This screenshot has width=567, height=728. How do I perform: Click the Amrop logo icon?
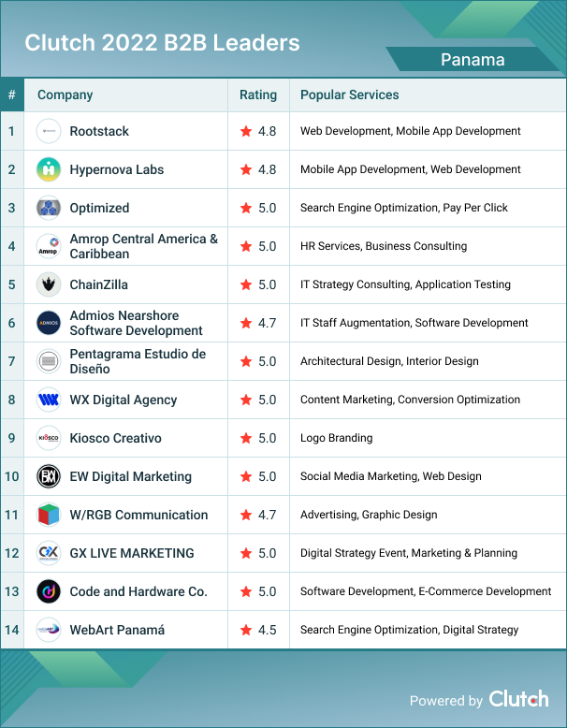49,246
